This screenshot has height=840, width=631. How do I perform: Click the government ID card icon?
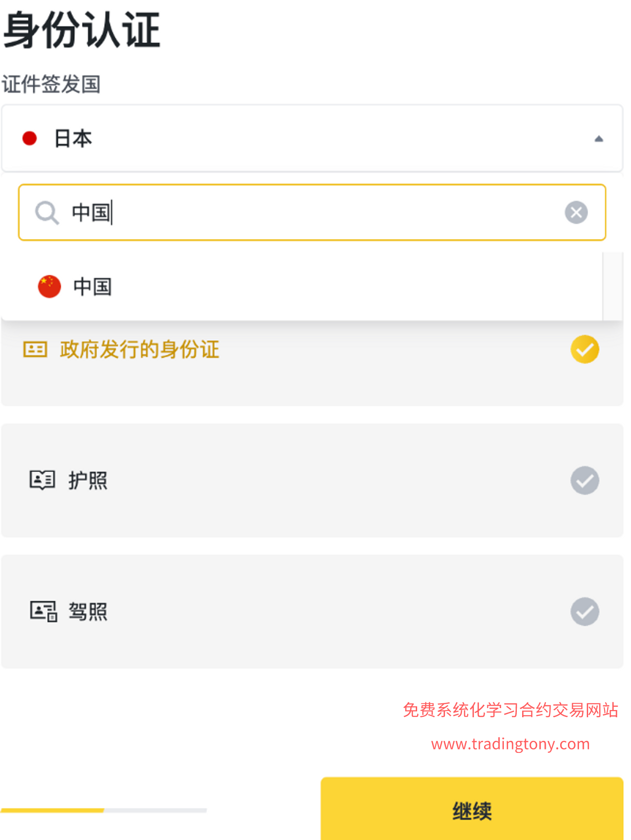tap(35, 349)
